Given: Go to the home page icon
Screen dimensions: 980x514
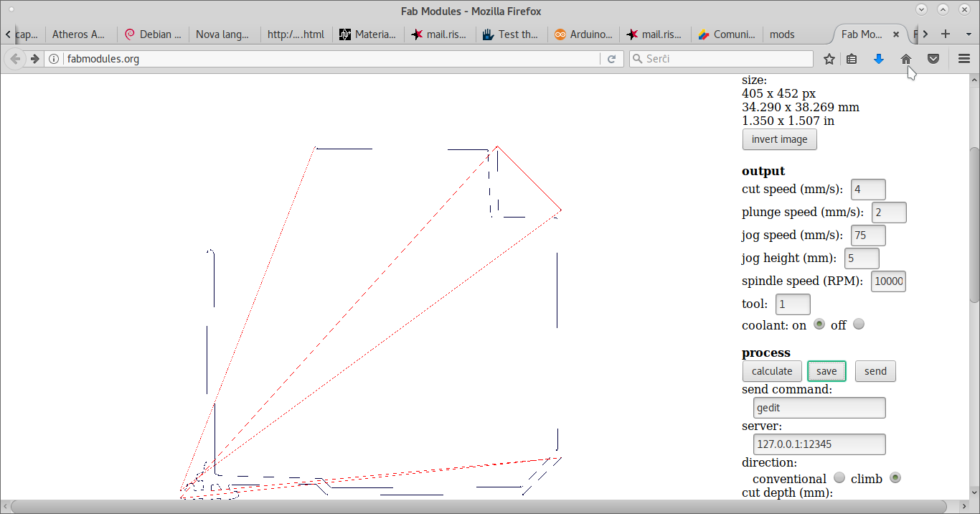Looking at the screenshot, I should (x=906, y=59).
